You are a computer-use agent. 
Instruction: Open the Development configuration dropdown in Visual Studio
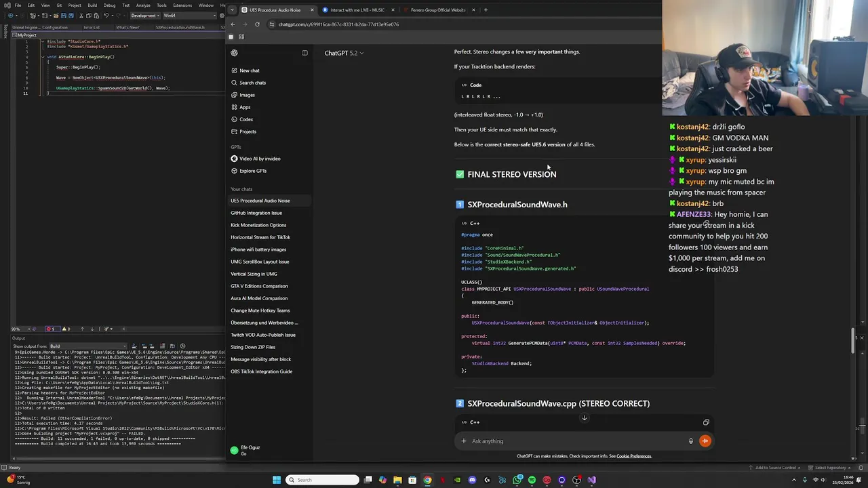(144, 16)
